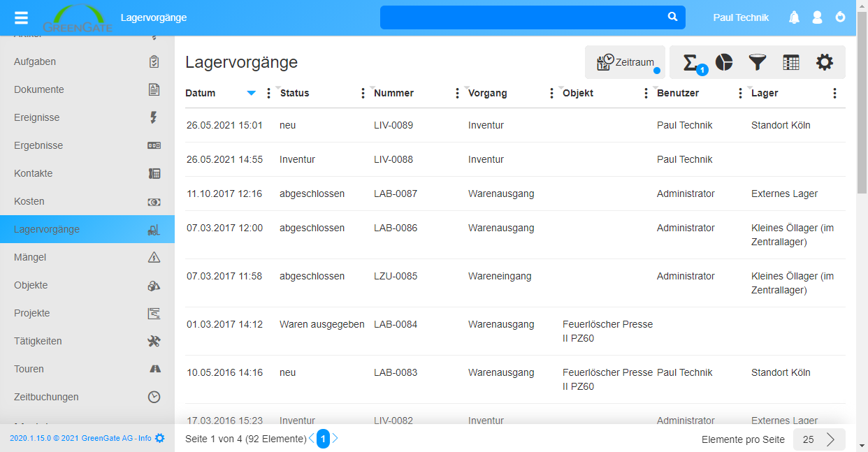The width and height of the screenshot is (868, 452).
Task: Open Status column options menu
Action: click(363, 94)
